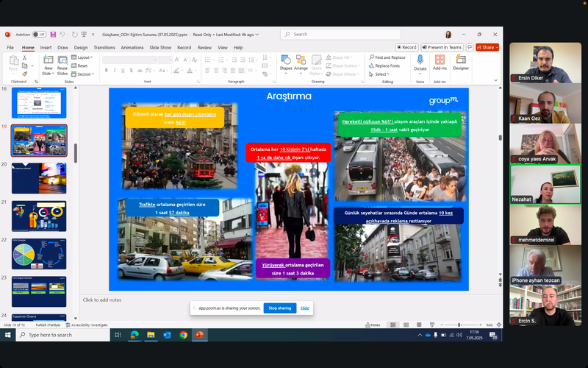Click the Redo icon in title bar

pyautogui.click(x=75, y=35)
